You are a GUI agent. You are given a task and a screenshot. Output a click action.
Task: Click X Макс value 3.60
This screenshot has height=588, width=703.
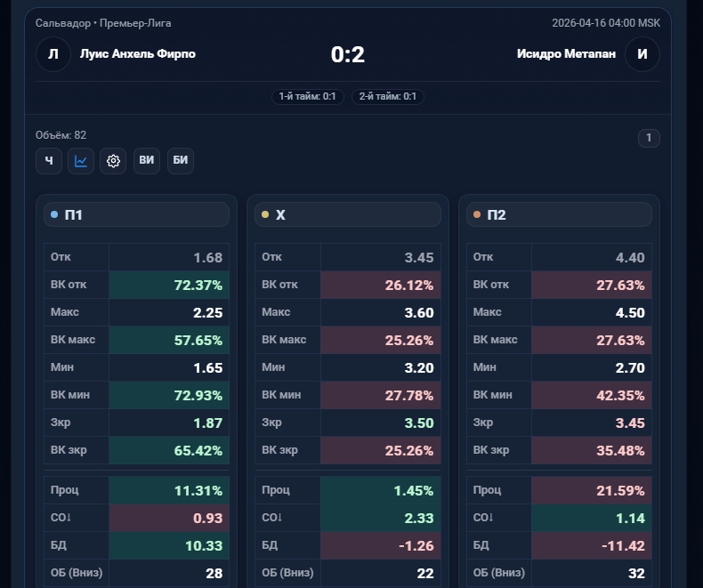(x=419, y=312)
